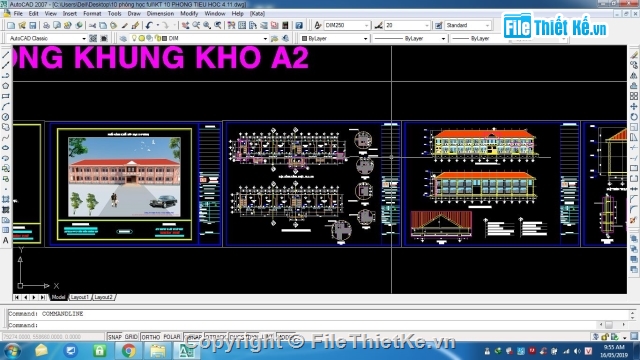Expand the Undo history dropdown arrow
The height and width of the screenshot is (360, 640).
(157, 25)
